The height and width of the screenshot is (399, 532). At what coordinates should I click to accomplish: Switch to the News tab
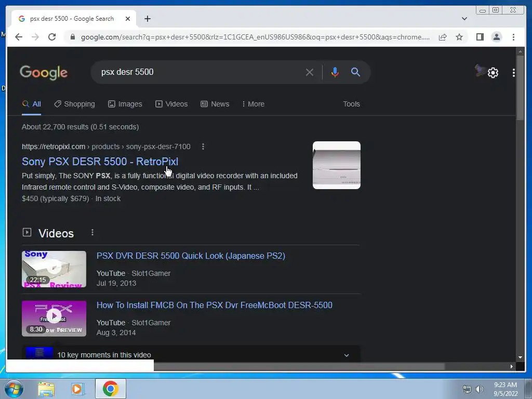215,104
